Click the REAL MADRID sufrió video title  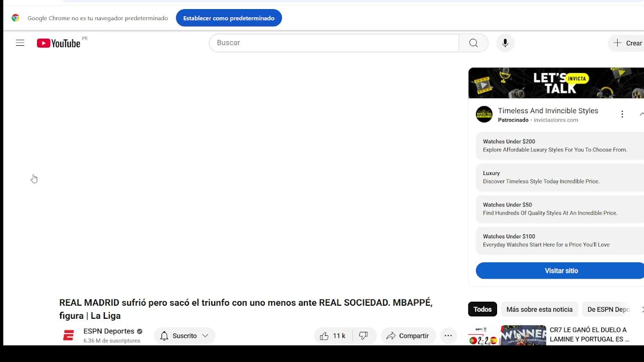(x=246, y=309)
